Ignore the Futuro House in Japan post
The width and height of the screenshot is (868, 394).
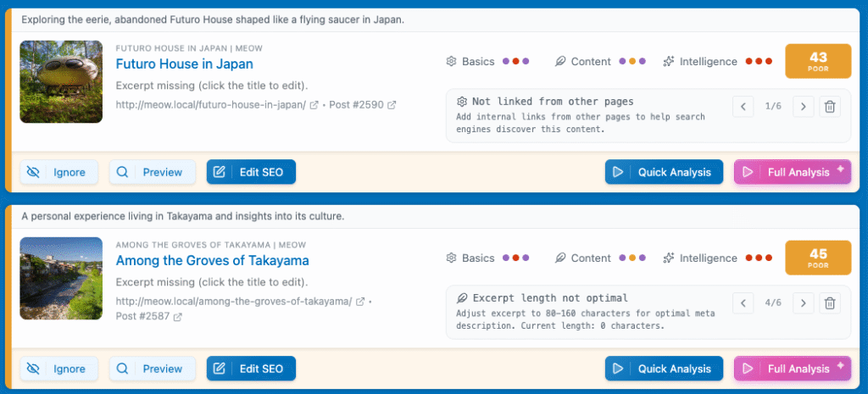tap(58, 172)
